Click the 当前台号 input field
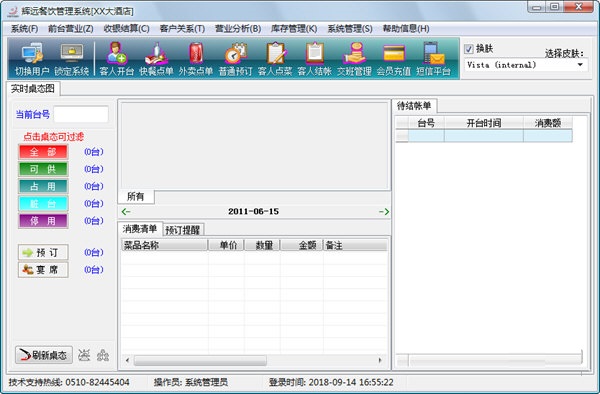Viewport: 600px width, 394px height. click(x=81, y=114)
